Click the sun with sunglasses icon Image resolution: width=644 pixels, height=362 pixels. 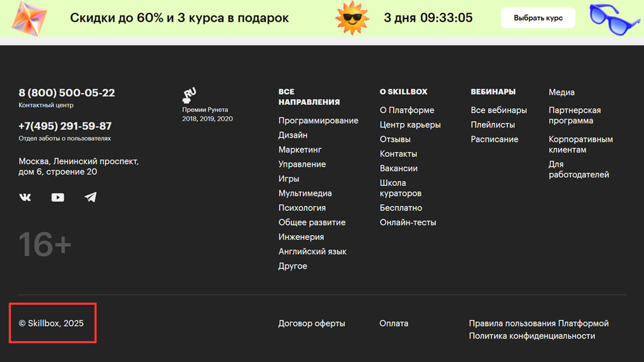pyautogui.click(x=353, y=18)
